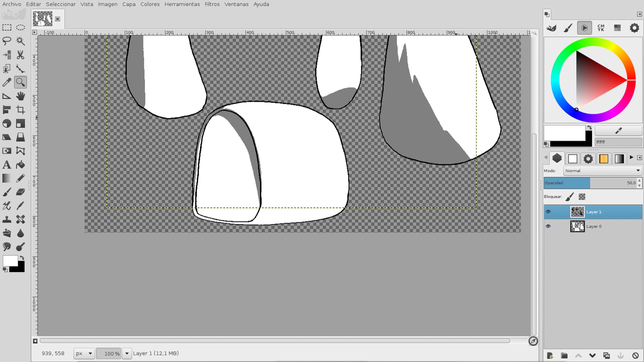Open the layer Modo Normal dropdown
The image size is (644, 362).
coord(602,171)
